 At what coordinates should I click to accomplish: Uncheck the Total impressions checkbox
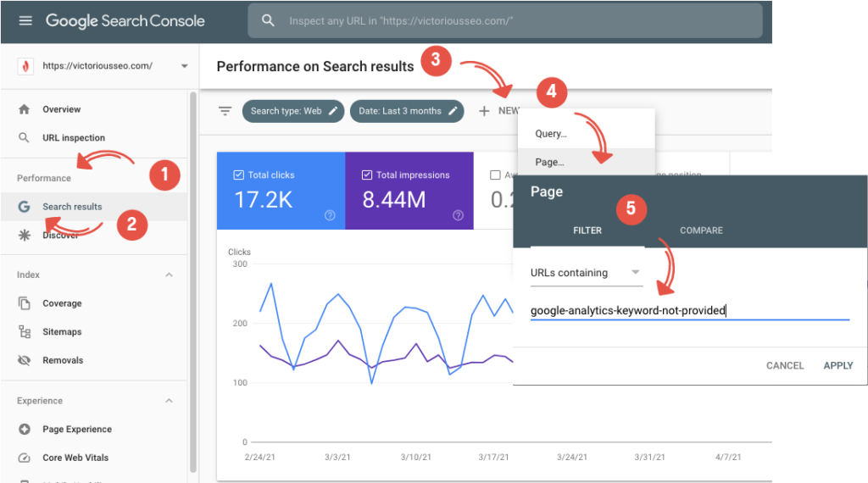pyautogui.click(x=366, y=175)
